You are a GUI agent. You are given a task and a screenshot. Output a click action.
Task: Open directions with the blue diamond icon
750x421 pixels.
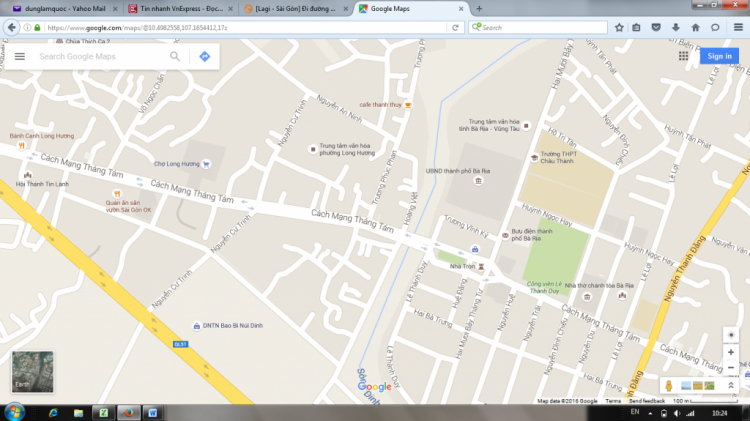205,56
